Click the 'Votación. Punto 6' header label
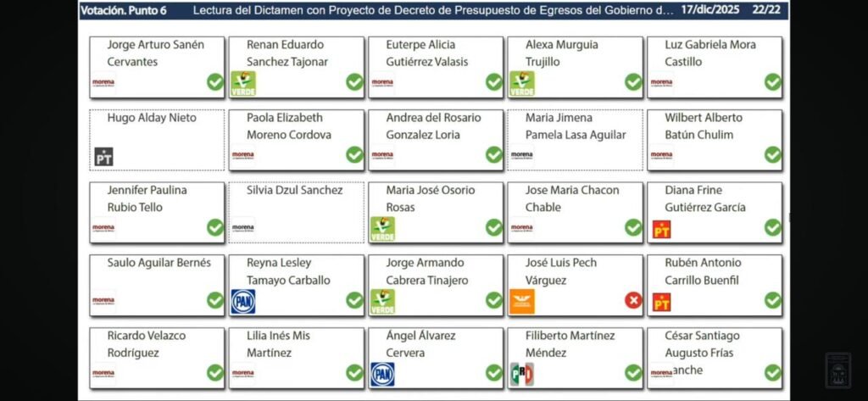 tap(125, 11)
